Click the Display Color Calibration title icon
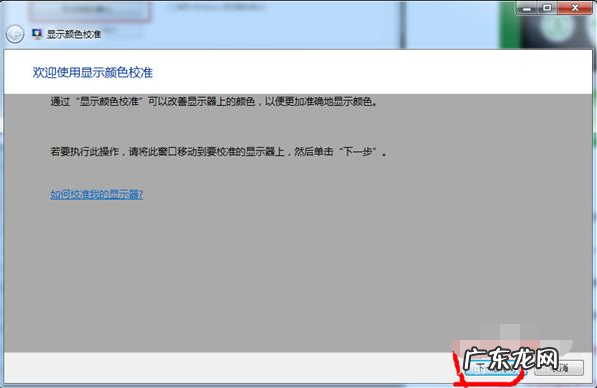 pyautogui.click(x=37, y=34)
